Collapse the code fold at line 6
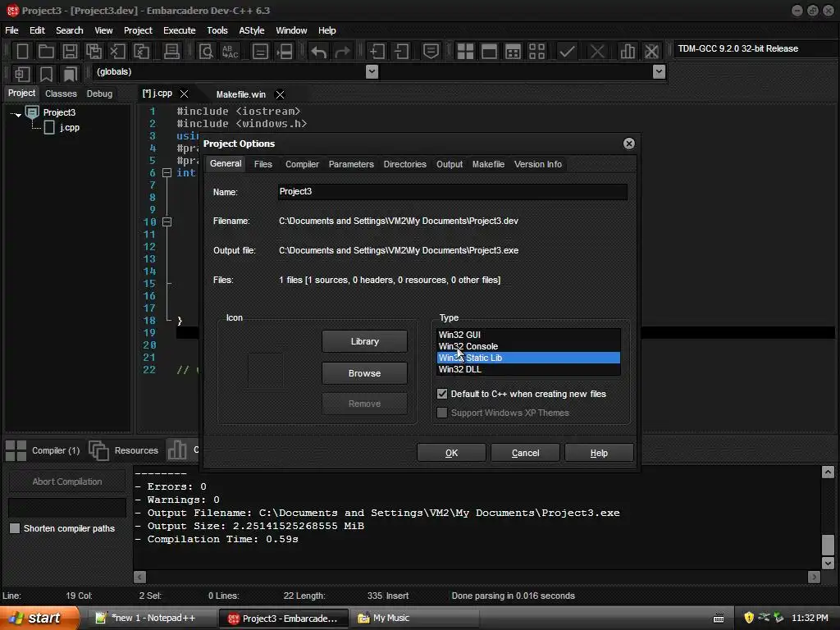 (x=167, y=172)
